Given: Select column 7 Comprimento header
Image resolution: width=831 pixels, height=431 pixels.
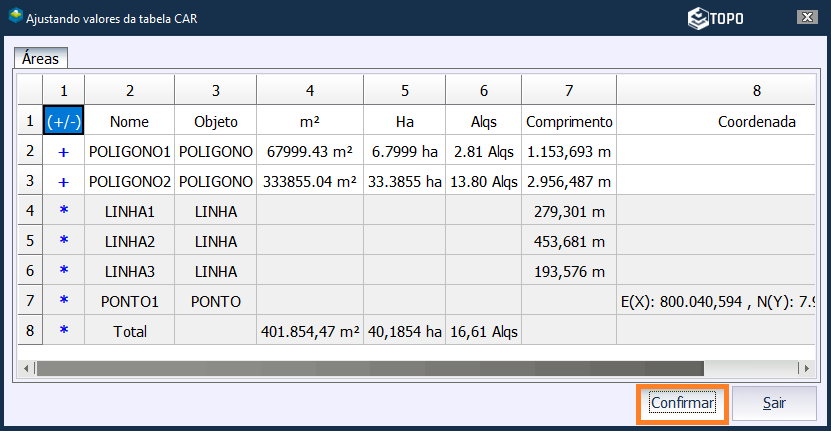Looking at the screenshot, I should coord(568,122).
